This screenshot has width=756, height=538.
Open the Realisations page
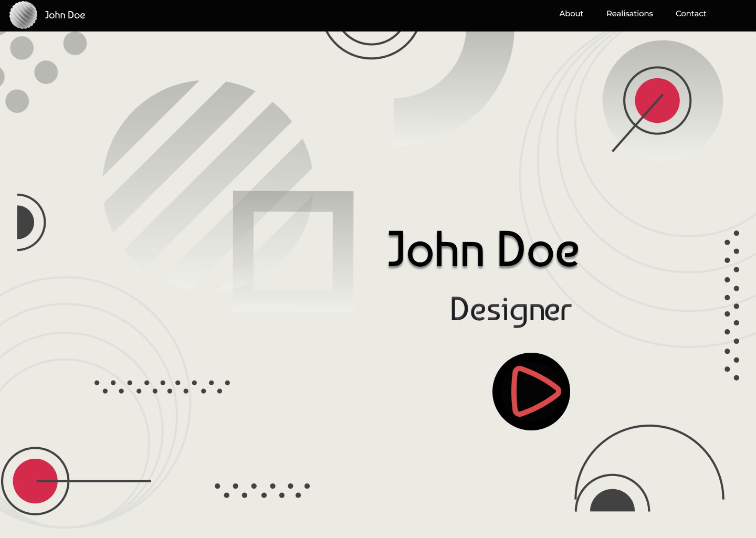pyautogui.click(x=629, y=14)
